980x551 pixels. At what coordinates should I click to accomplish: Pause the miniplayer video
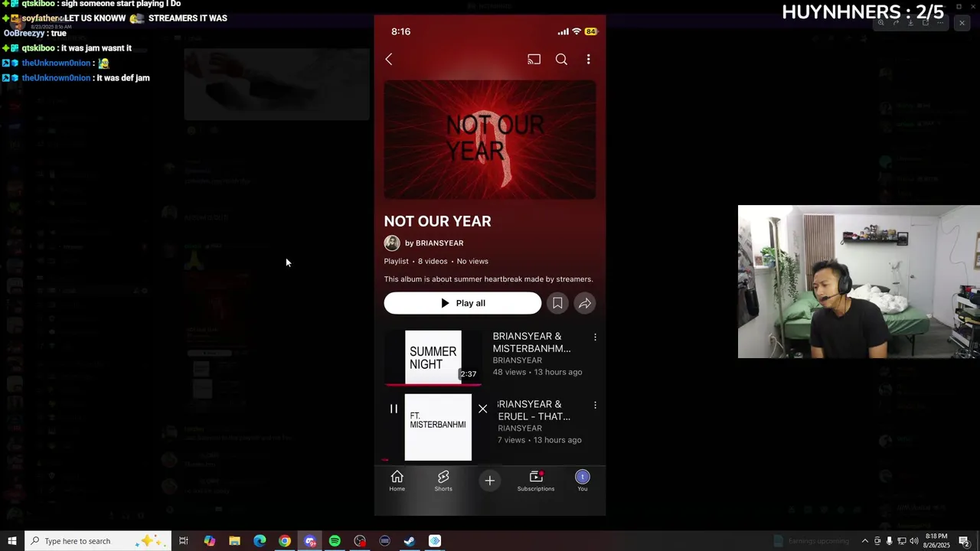394,409
